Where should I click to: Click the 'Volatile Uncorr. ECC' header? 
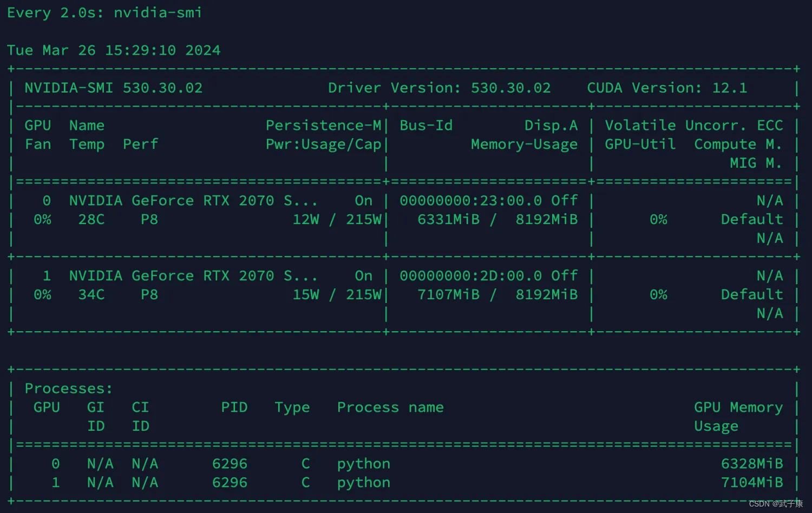tap(694, 126)
